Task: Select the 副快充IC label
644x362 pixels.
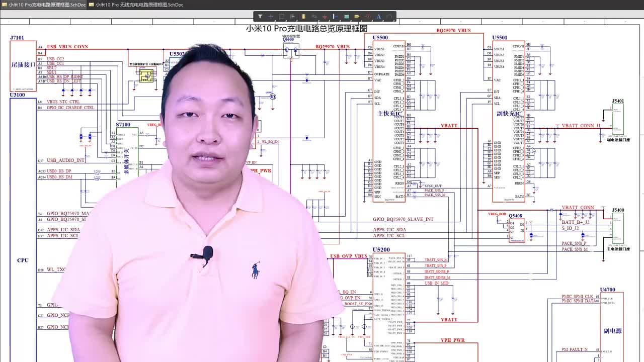Action: pos(509,114)
